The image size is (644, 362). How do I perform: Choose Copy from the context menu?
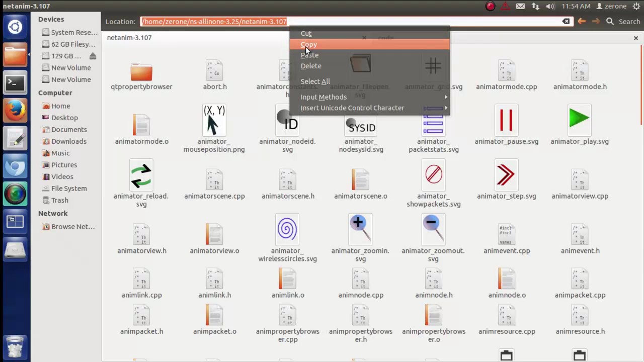pos(369,44)
